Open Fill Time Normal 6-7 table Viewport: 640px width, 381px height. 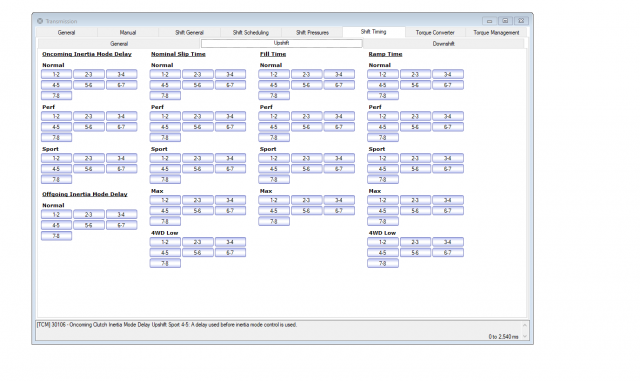coord(339,85)
